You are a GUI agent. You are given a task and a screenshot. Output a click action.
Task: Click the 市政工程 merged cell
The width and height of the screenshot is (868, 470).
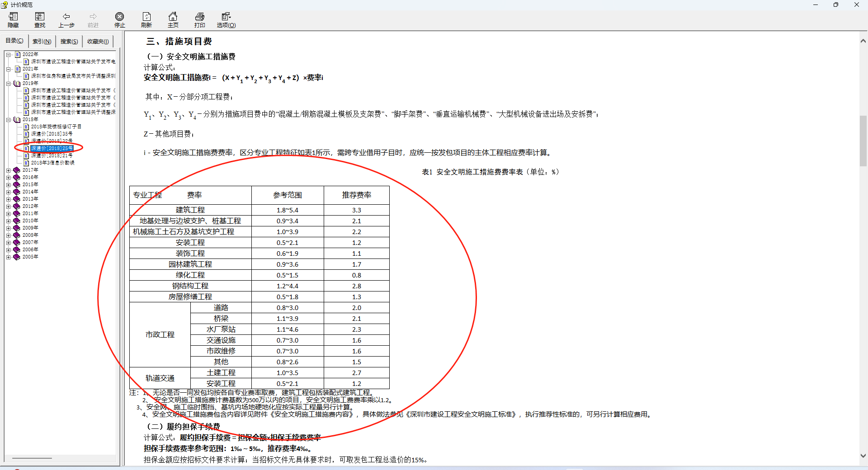[160, 335]
